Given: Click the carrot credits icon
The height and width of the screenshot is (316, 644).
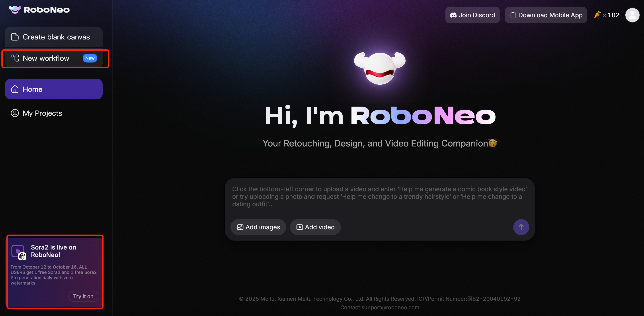Looking at the screenshot, I should pyautogui.click(x=597, y=15).
